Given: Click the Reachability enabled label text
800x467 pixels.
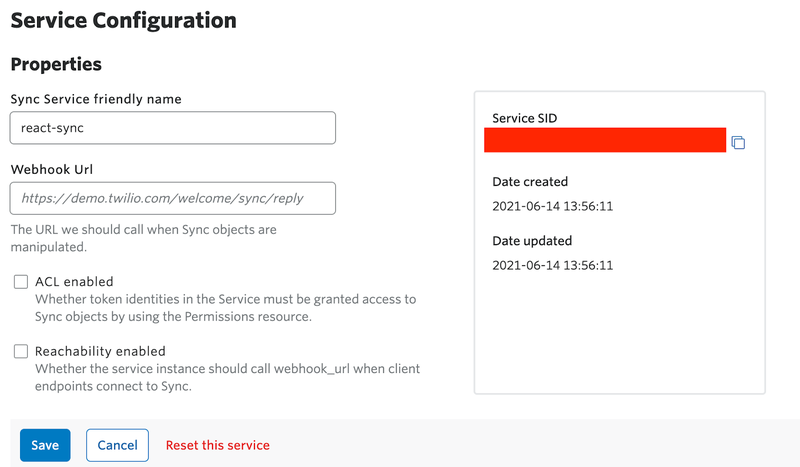Looking at the screenshot, I should point(100,351).
